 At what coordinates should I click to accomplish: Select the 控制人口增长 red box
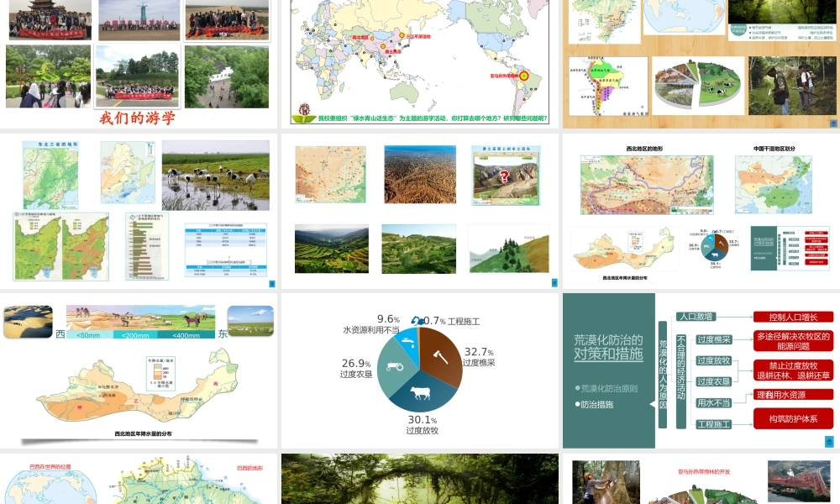793,317
